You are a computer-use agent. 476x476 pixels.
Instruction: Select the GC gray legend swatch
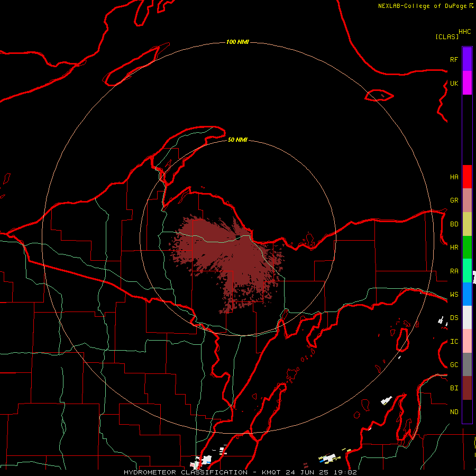click(467, 364)
